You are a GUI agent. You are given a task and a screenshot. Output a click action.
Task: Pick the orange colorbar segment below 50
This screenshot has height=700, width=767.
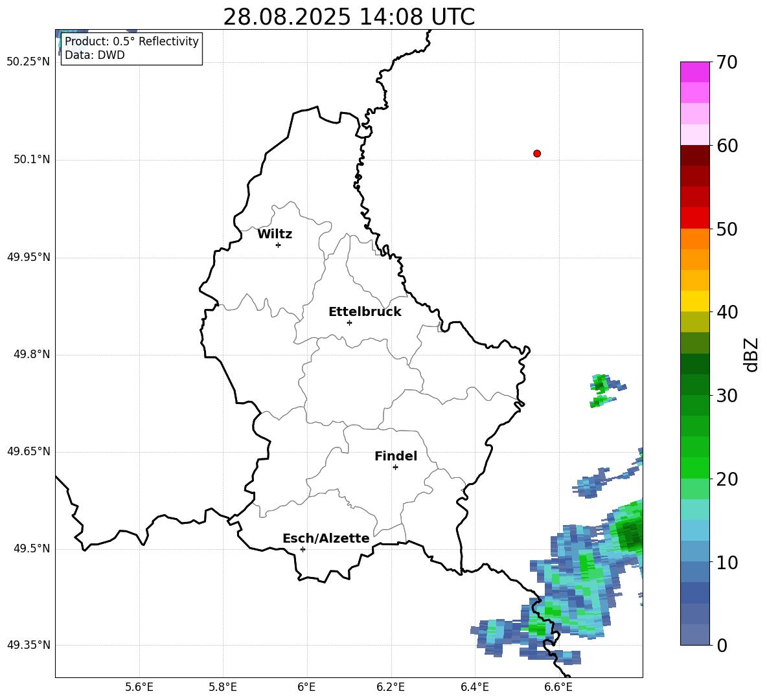click(694, 238)
